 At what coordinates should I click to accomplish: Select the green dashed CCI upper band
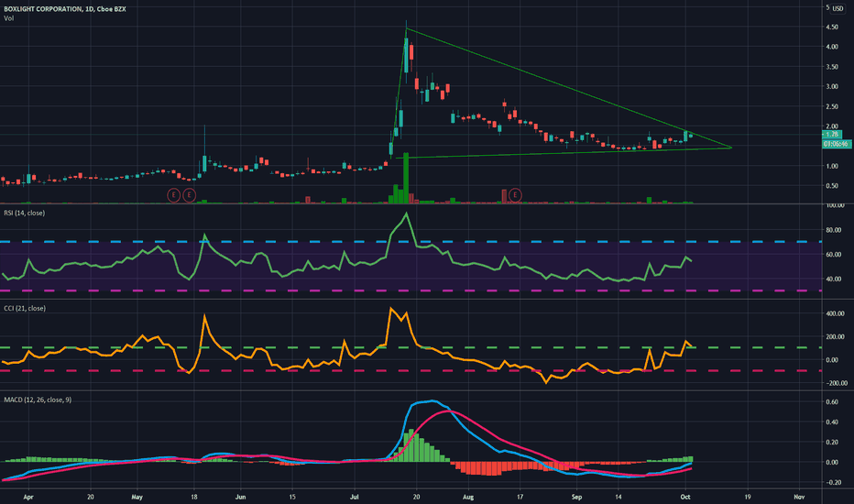[411, 347]
